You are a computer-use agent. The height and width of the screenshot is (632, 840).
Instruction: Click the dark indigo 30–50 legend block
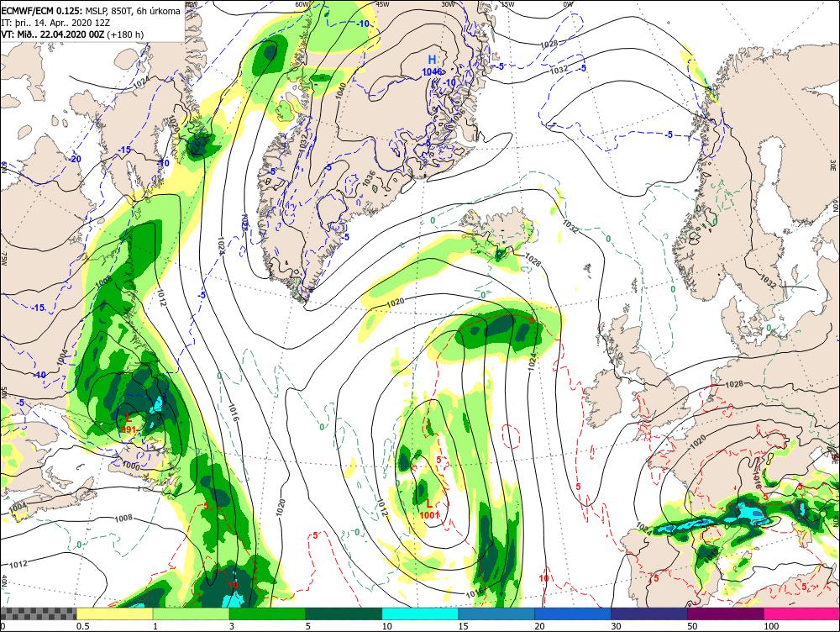coord(648,614)
